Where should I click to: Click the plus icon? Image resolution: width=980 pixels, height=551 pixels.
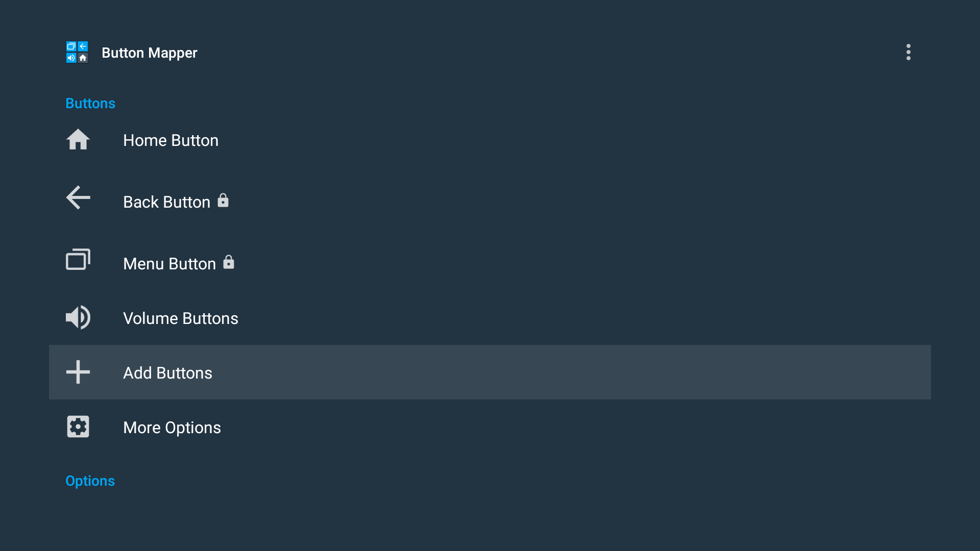click(78, 372)
